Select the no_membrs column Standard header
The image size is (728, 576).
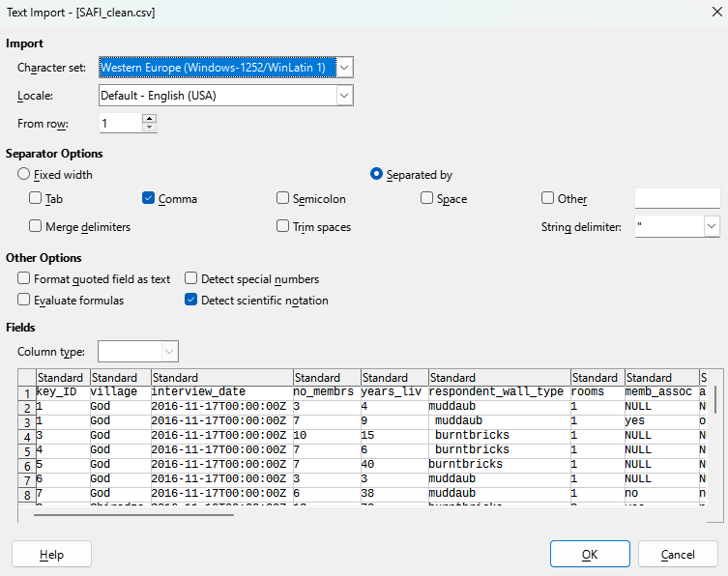[327, 377]
